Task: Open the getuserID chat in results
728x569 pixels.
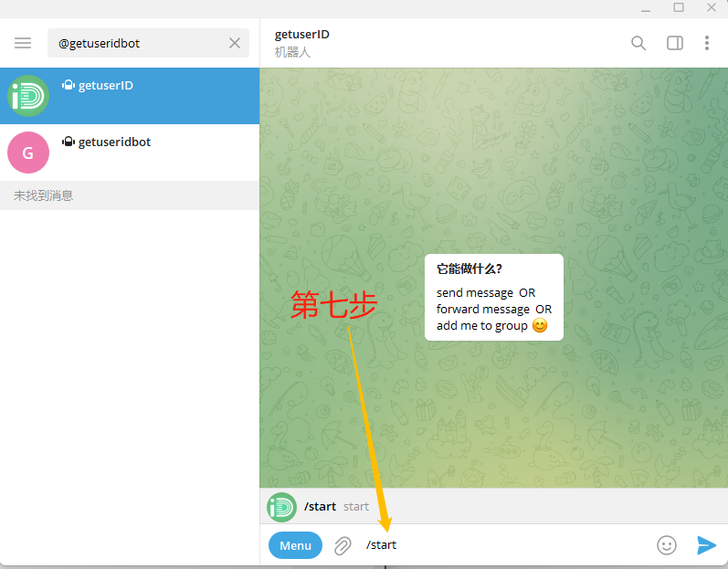Action: point(130,96)
